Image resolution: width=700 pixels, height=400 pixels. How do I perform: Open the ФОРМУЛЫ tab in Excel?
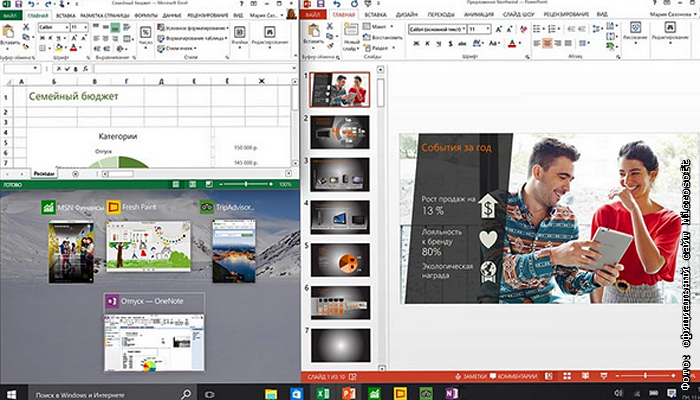pos(144,17)
